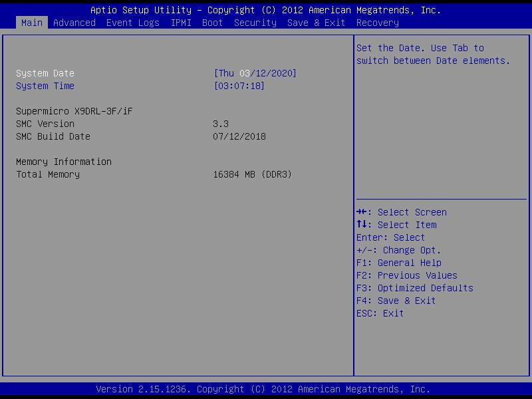Click the up-down arrows Select Item hint
The image size is (532, 399).
tap(396, 225)
